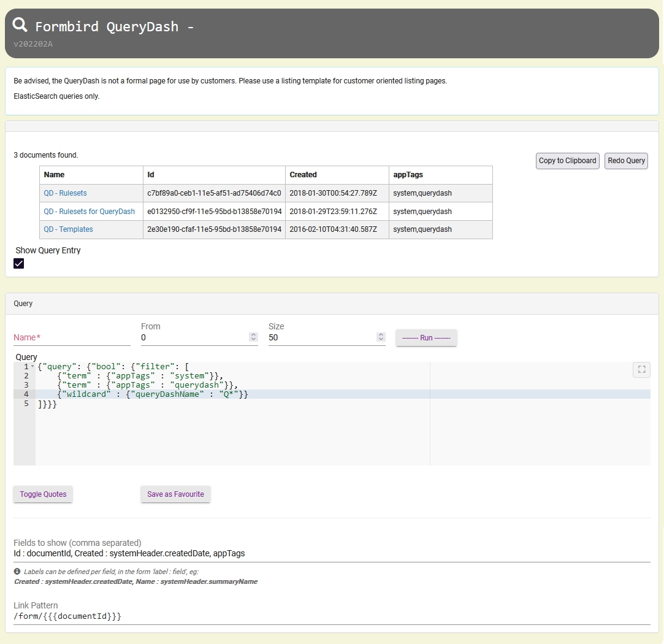The image size is (664, 644).
Task: Copy the results to Clipboard
Action: pos(567,161)
